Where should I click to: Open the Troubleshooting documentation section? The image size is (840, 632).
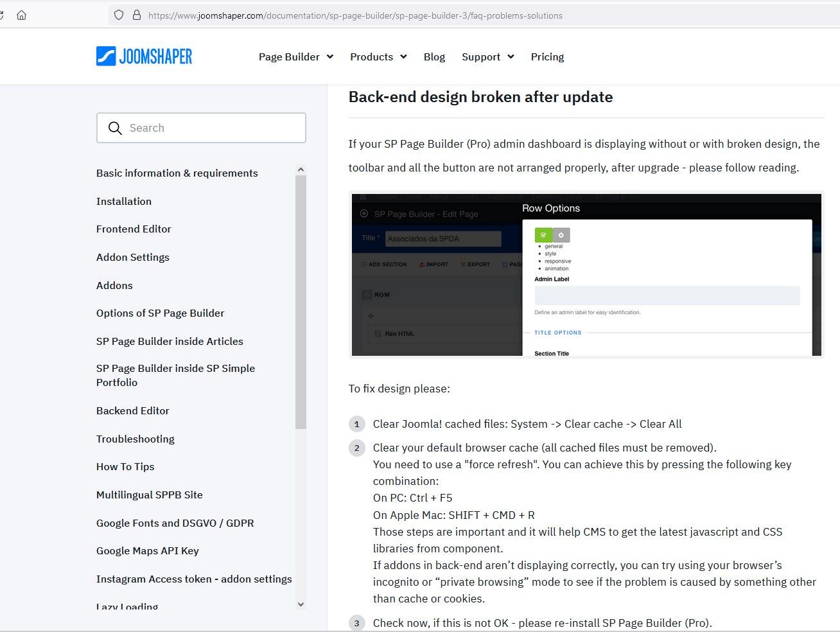pyautogui.click(x=136, y=439)
